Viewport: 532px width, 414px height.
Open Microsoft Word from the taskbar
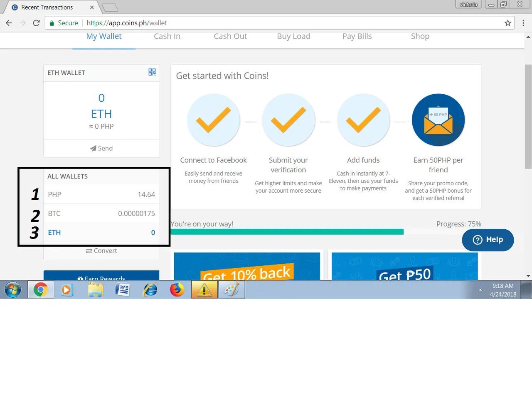[x=123, y=290]
